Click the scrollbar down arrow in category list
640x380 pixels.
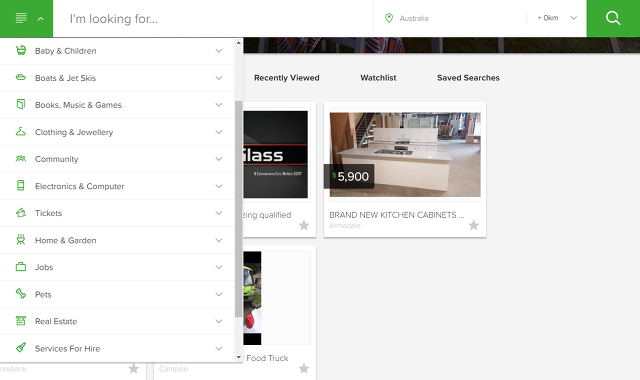[x=238, y=357]
